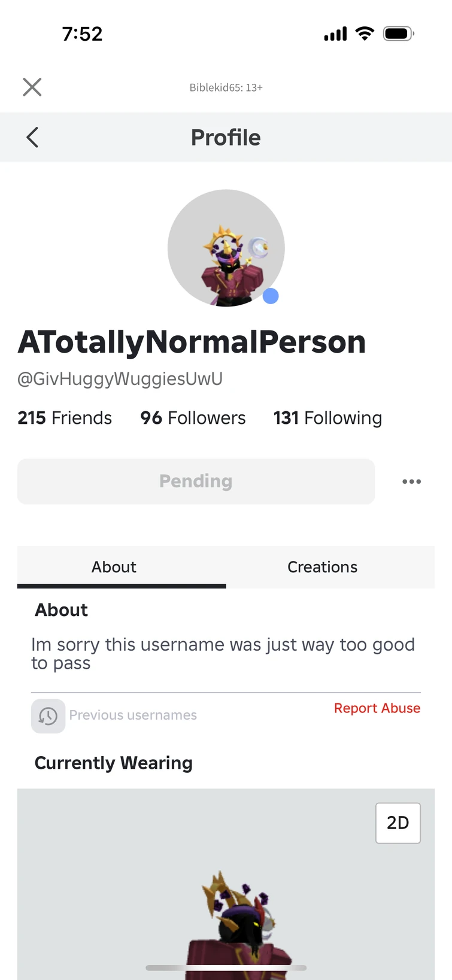
Task: Tap the blue online status dot
Action: coord(271,296)
